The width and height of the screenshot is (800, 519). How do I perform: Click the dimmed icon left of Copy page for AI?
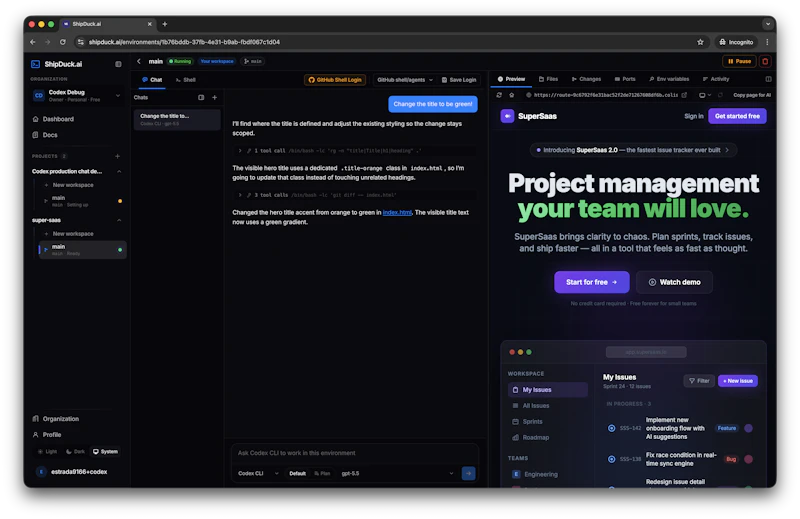pyautogui.click(x=720, y=95)
